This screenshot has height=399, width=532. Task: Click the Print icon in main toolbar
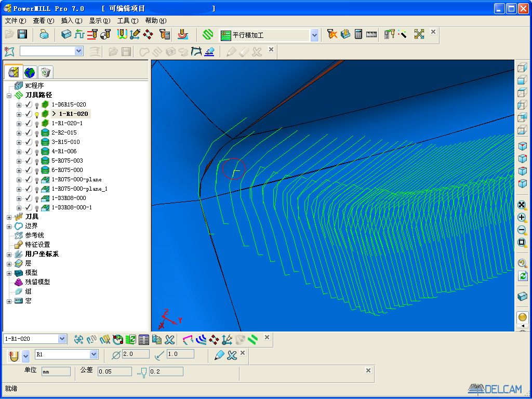point(44,34)
